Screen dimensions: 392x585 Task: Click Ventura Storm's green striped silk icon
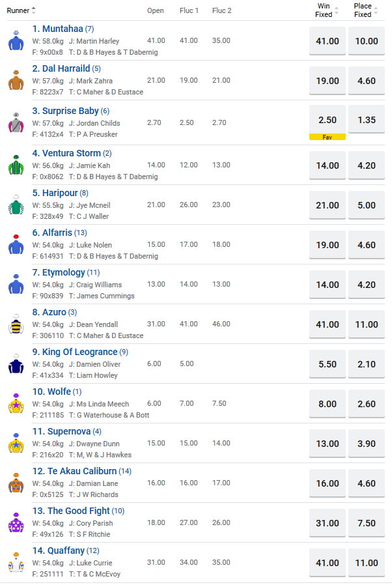coord(16,165)
